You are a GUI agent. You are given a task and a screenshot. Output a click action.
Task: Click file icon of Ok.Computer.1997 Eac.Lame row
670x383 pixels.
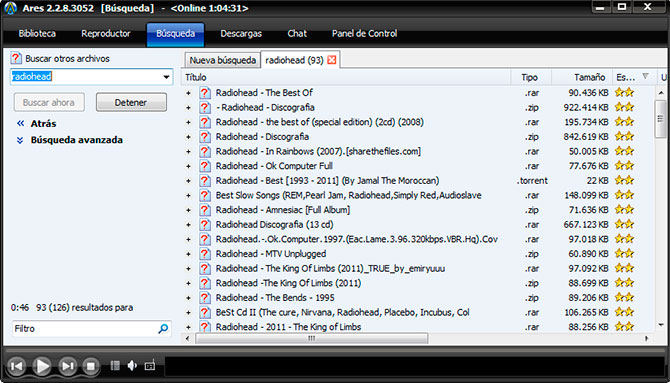click(x=205, y=239)
